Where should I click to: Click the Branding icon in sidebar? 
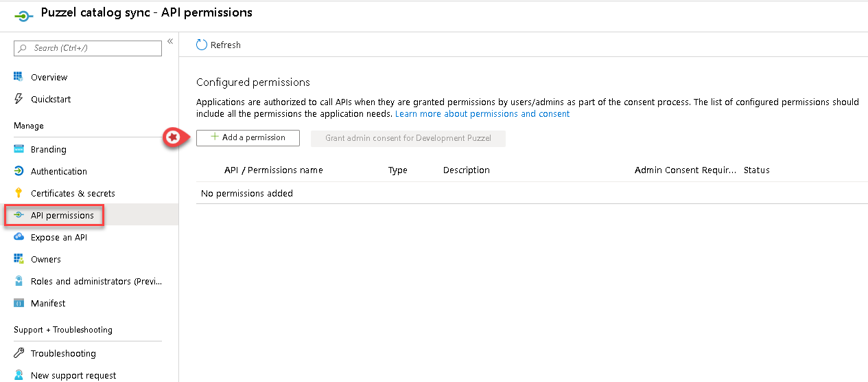[19, 149]
